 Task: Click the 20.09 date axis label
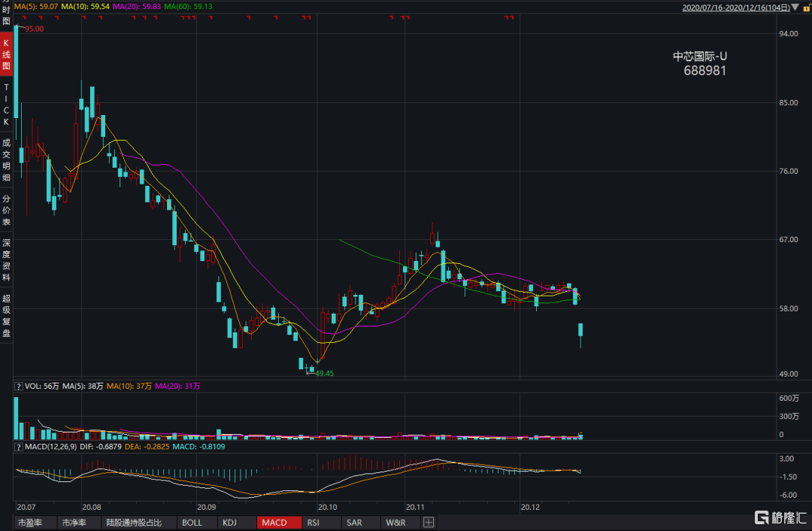[207, 507]
